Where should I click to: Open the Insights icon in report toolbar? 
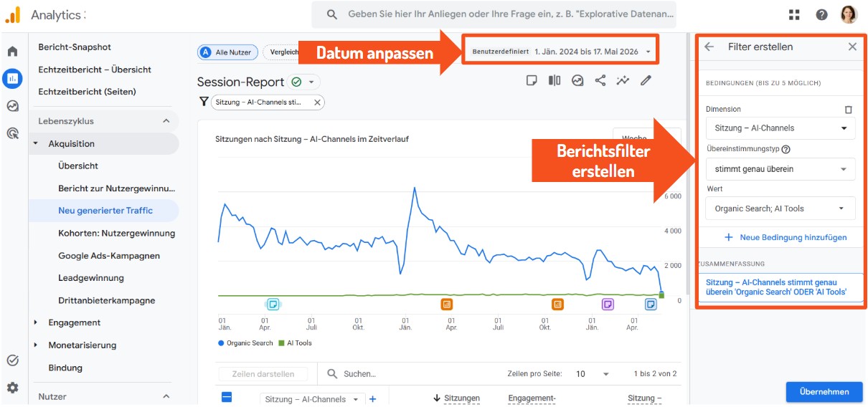tap(577, 80)
